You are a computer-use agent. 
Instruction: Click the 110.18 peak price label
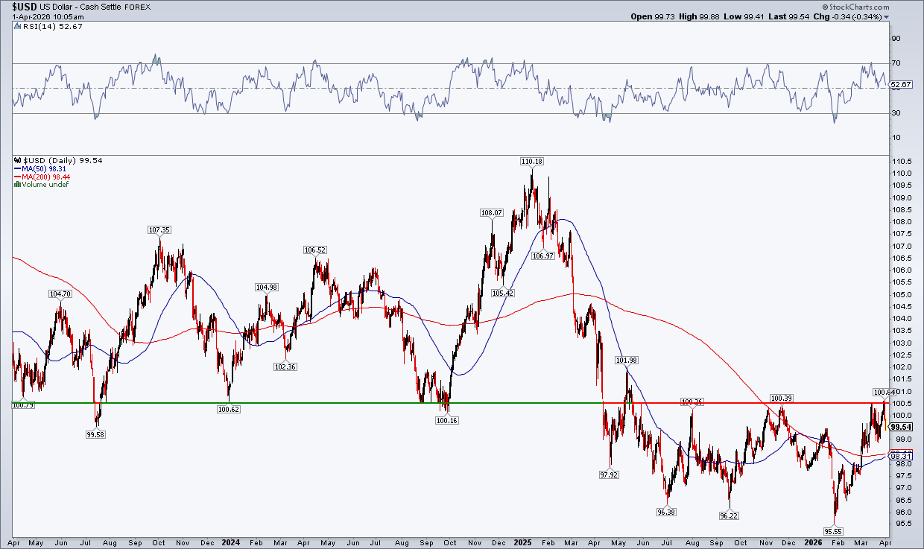point(532,161)
